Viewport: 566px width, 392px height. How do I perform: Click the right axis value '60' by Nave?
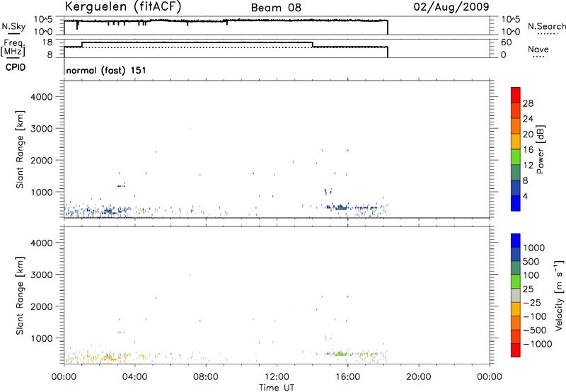[506, 42]
